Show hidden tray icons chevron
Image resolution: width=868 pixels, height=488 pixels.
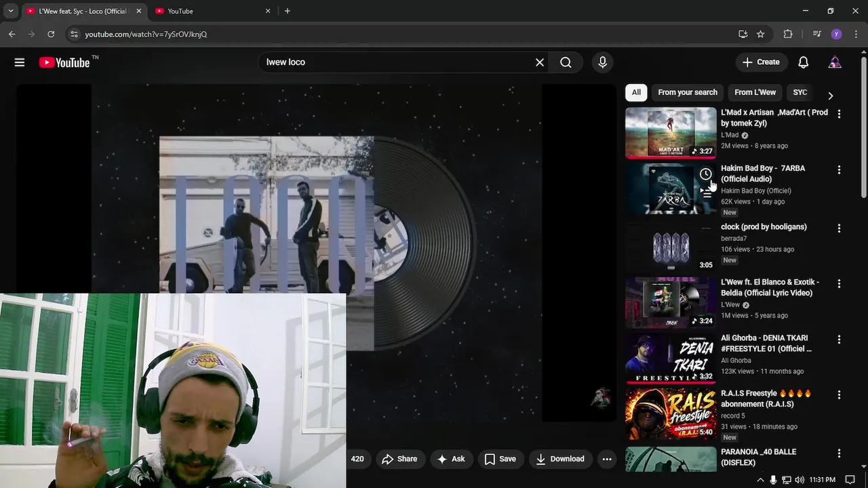(760, 480)
